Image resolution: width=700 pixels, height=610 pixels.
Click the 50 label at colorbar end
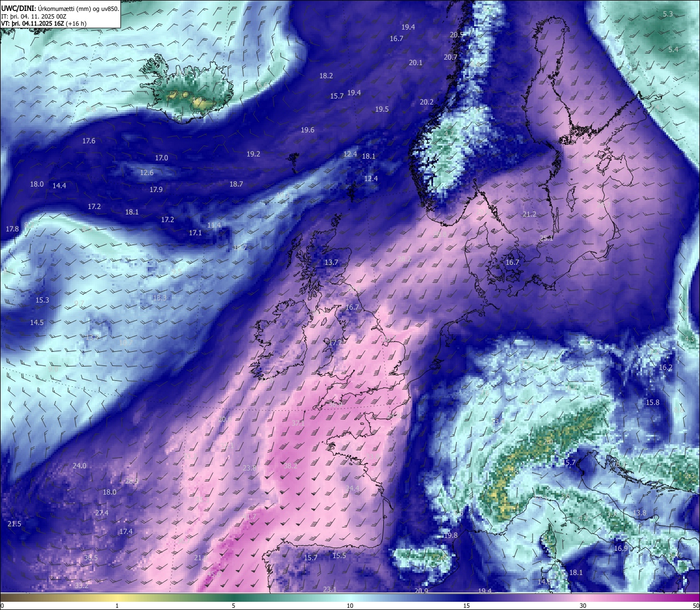pos(696,606)
